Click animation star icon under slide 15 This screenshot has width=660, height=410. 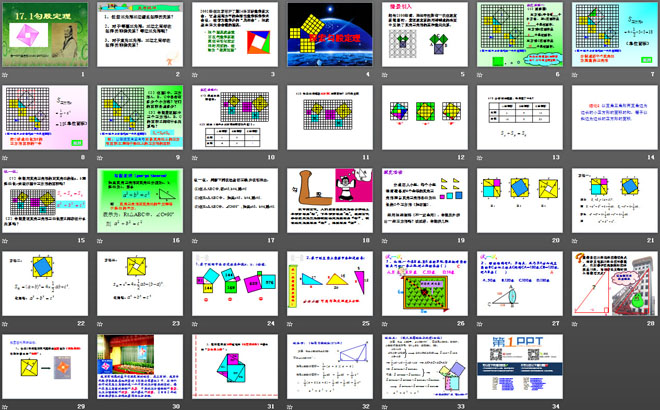5,241
